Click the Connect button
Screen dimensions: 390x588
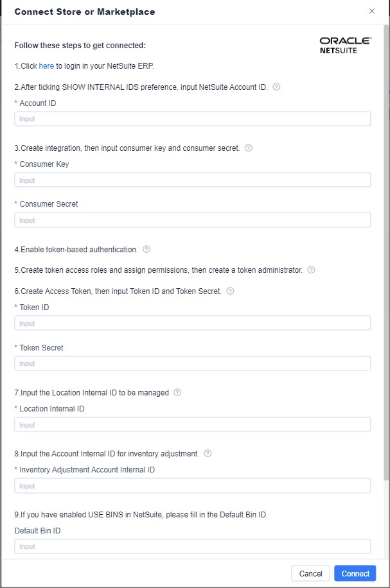[x=355, y=573]
